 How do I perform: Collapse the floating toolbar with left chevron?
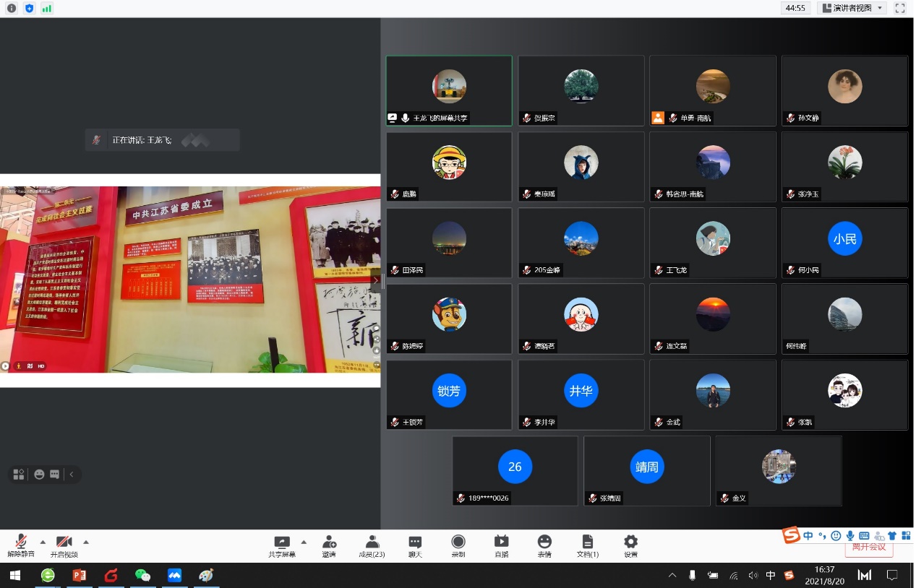pos(72,475)
